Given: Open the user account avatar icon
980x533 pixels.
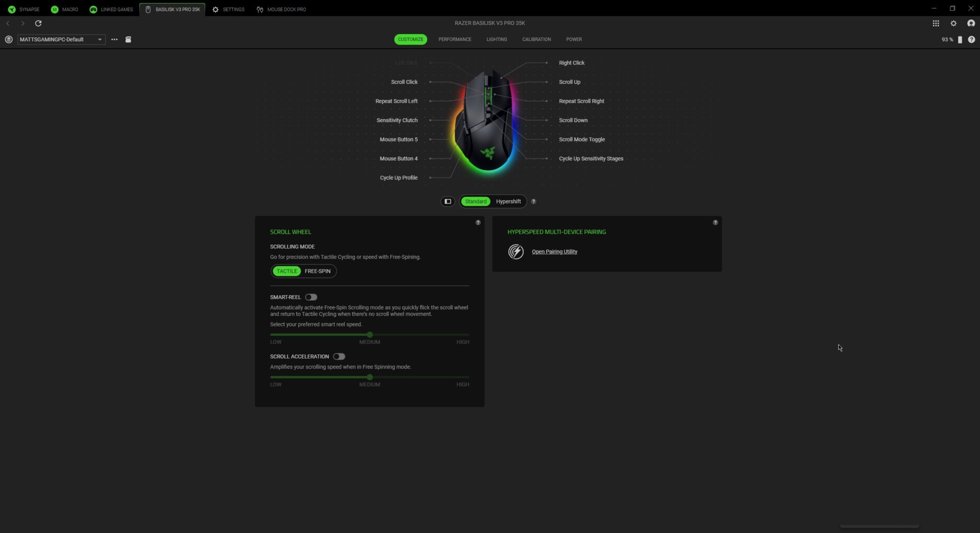Looking at the screenshot, I should tap(971, 23).
